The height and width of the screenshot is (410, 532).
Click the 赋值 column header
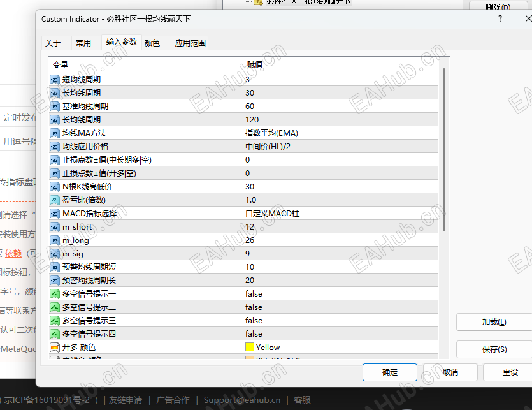[341, 65]
